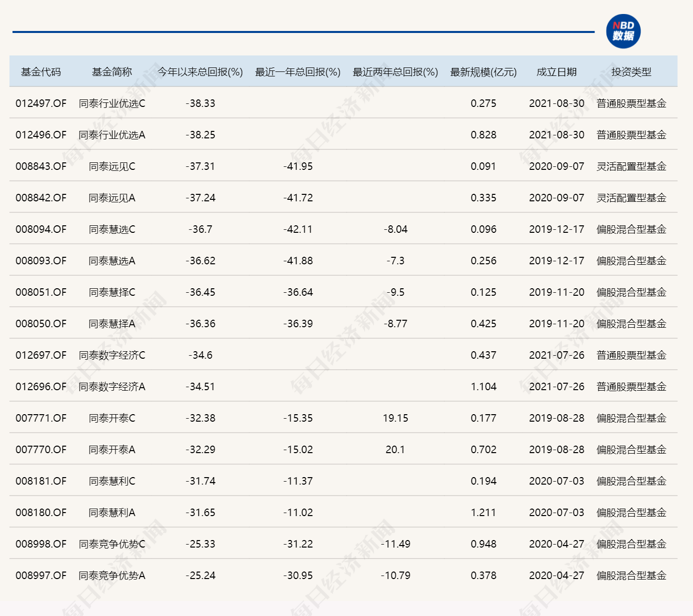This screenshot has width=693, height=616.
Task: Click fund name 同泰数字经济C
Action: click(112, 355)
